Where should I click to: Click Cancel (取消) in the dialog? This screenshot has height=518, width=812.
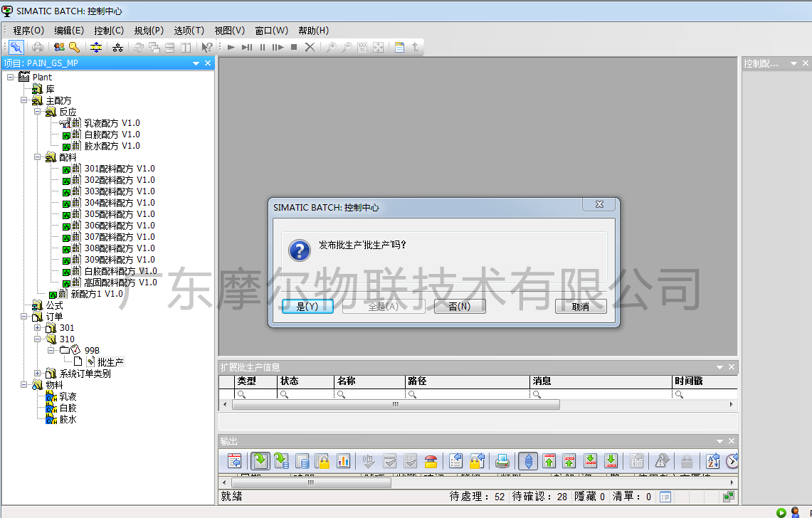pyautogui.click(x=581, y=306)
